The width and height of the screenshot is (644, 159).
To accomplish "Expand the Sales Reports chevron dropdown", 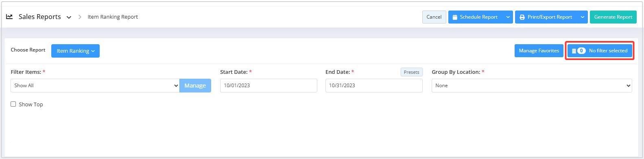I will click(x=69, y=17).
